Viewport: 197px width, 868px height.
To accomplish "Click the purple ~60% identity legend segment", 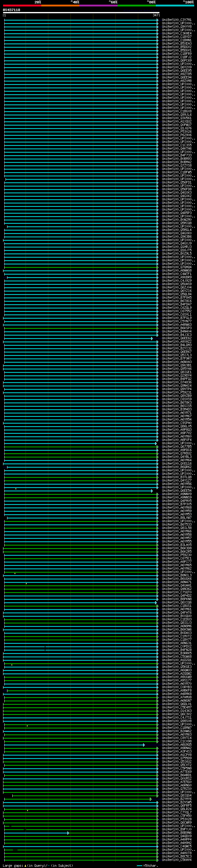I will 98,6.
